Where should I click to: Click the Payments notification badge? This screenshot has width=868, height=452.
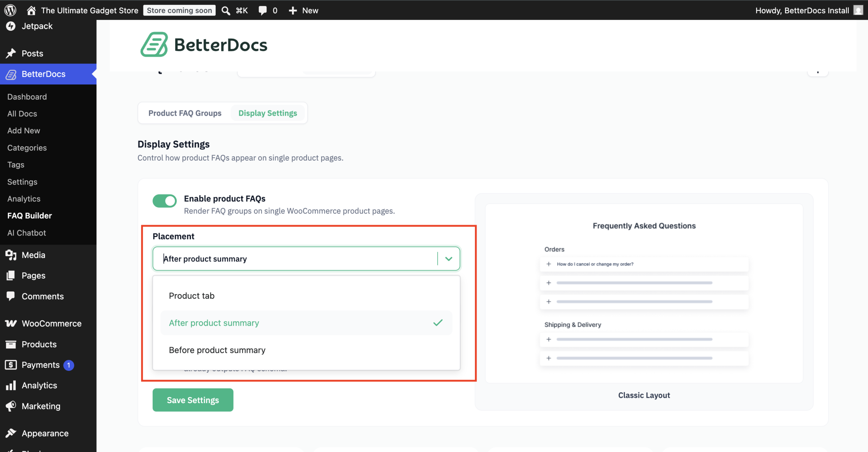click(x=69, y=365)
